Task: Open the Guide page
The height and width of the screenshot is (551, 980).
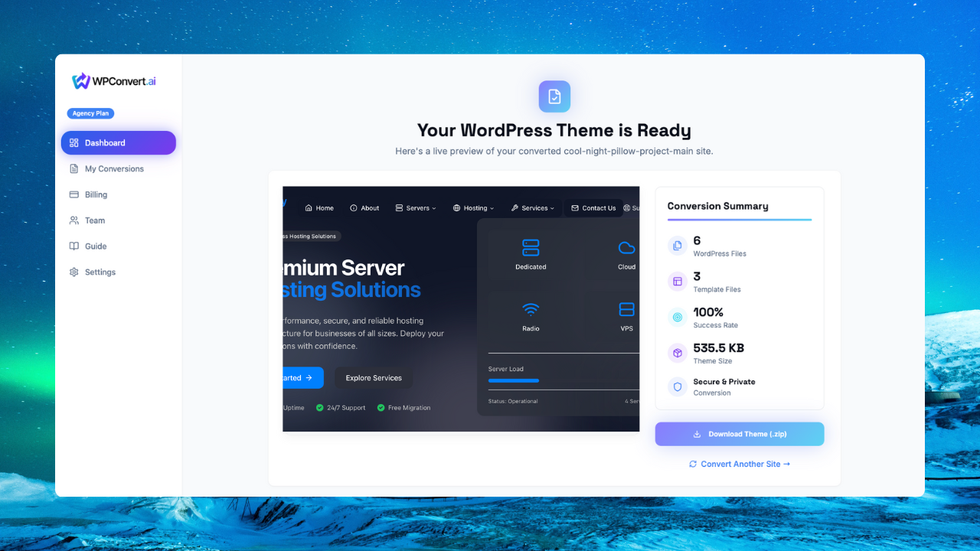Action: point(119,246)
